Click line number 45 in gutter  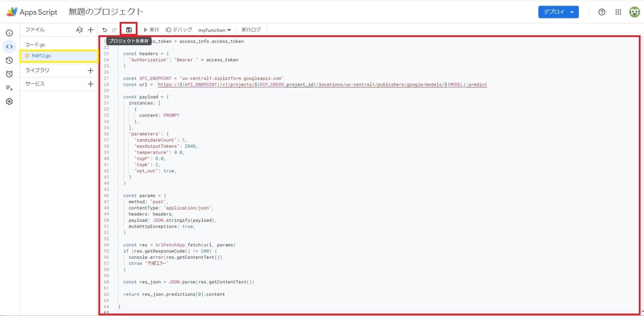coord(107,190)
